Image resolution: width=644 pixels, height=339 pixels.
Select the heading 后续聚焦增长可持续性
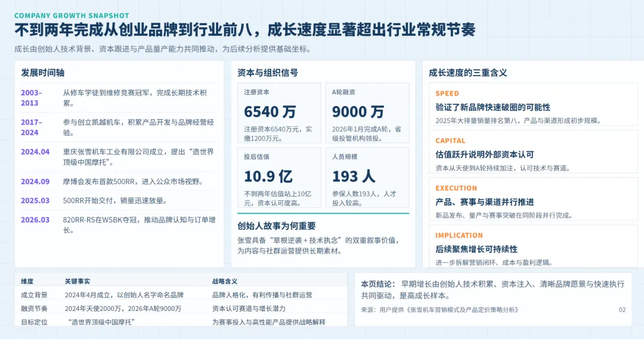(x=476, y=250)
